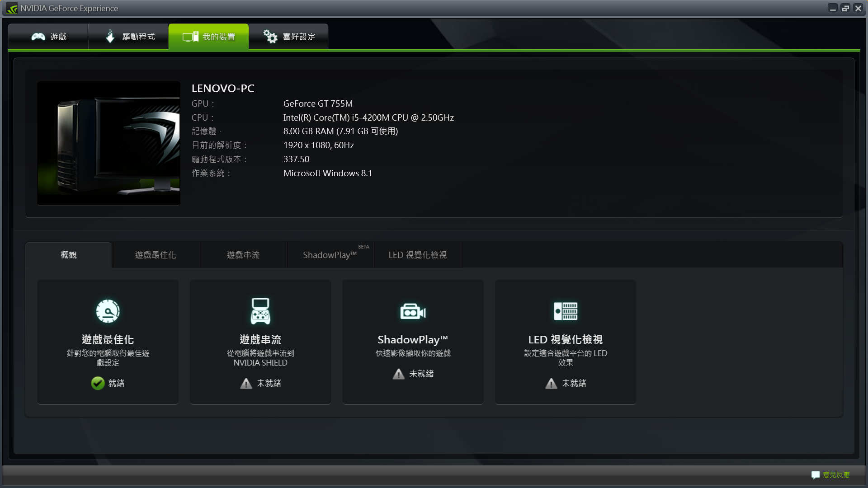
Task: Restore down the GeForce Experience window
Action: click(845, 9)
